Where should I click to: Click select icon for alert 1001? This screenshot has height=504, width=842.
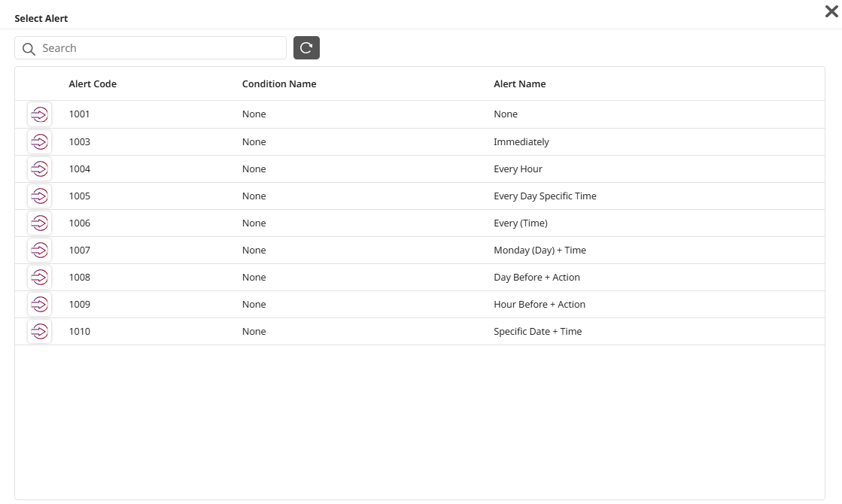point(40,114)
